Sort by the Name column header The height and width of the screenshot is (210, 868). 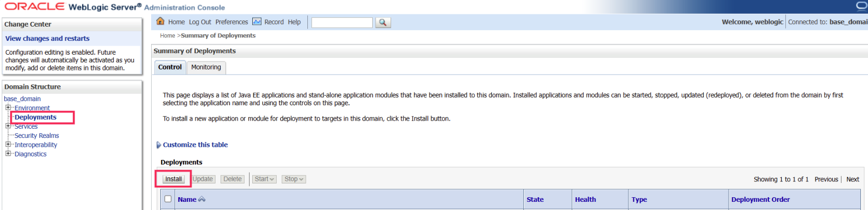pyautogui.click(x=187, y=199)
